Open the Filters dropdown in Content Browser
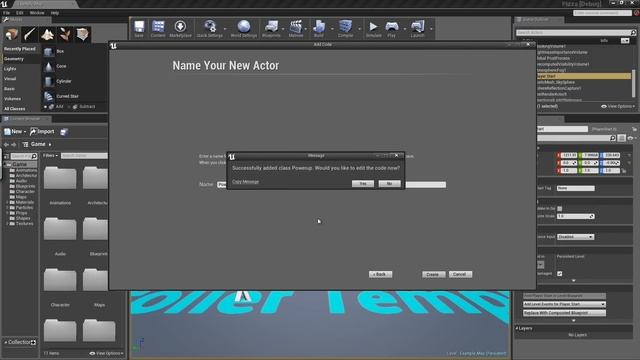Viewport: 640px width, 360px height. (51, 156)
